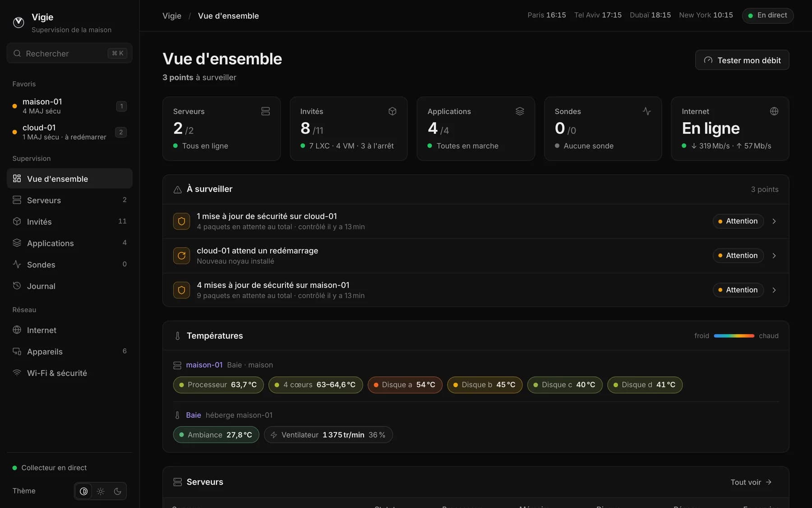
Task: Open Applications section in sidebar
Action: coord(69,243)
